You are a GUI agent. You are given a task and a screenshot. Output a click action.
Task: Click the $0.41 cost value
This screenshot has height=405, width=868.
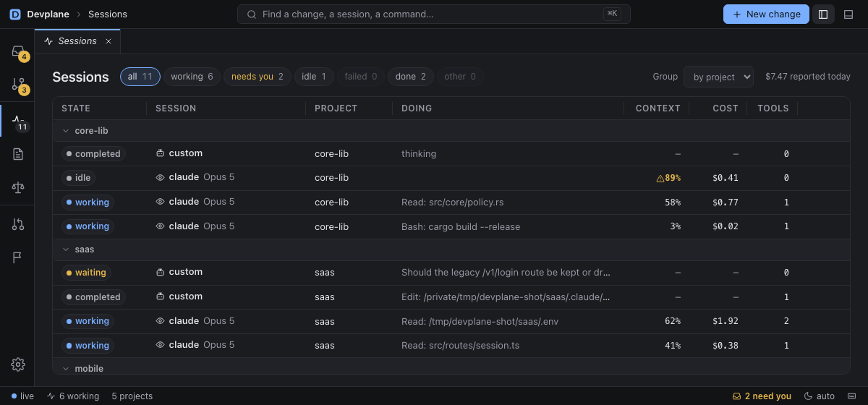(725, 178)
